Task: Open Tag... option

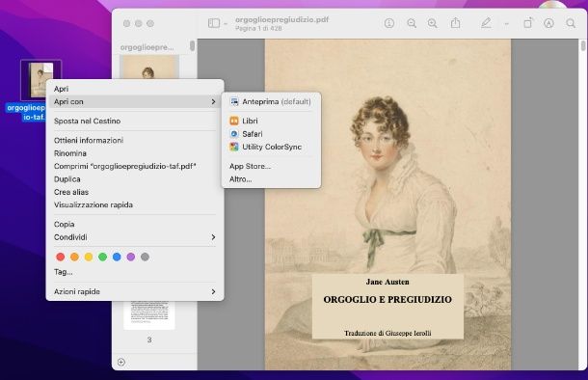Action: point(135,272)
